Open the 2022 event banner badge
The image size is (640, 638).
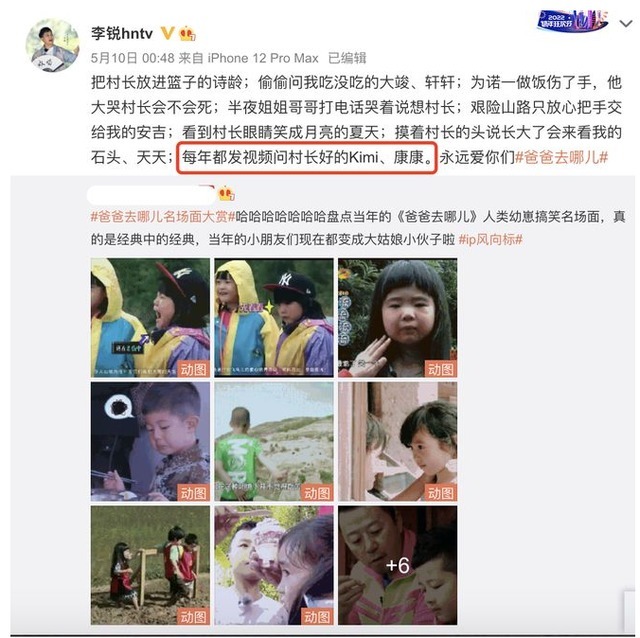(x=572, y=21)
